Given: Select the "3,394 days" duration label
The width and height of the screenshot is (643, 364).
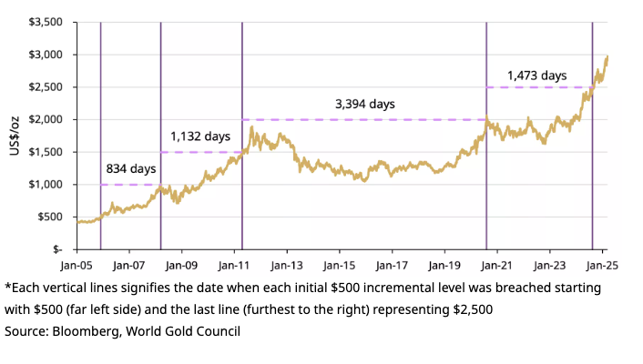Looking at the screenshot, I should tap(364, 104).
